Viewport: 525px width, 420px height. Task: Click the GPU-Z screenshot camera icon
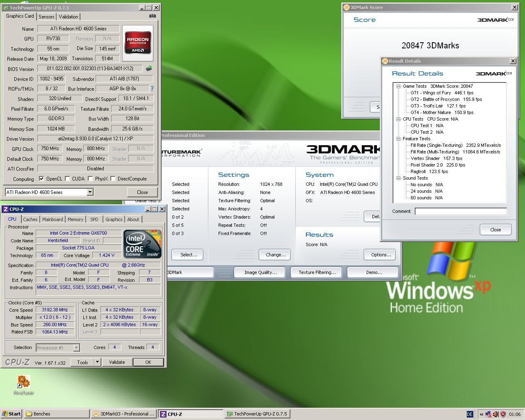pyautogui.click(x=153, y=16)
